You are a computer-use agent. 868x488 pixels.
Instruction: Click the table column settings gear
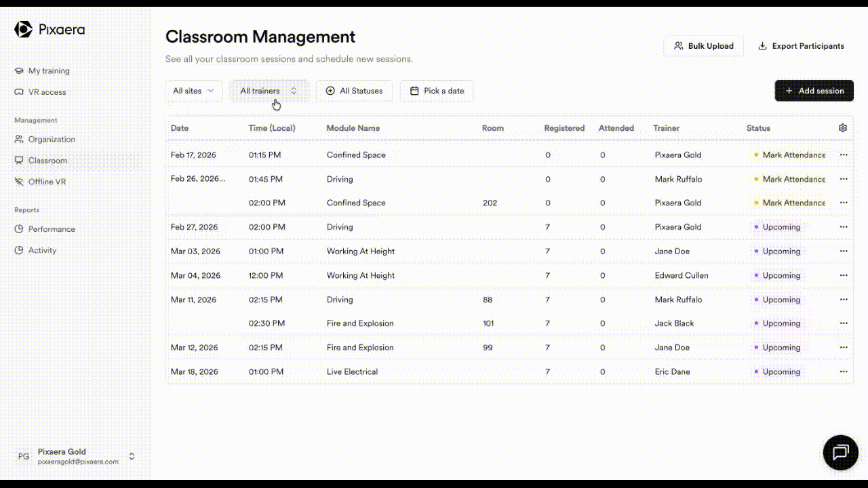[843, 128]
